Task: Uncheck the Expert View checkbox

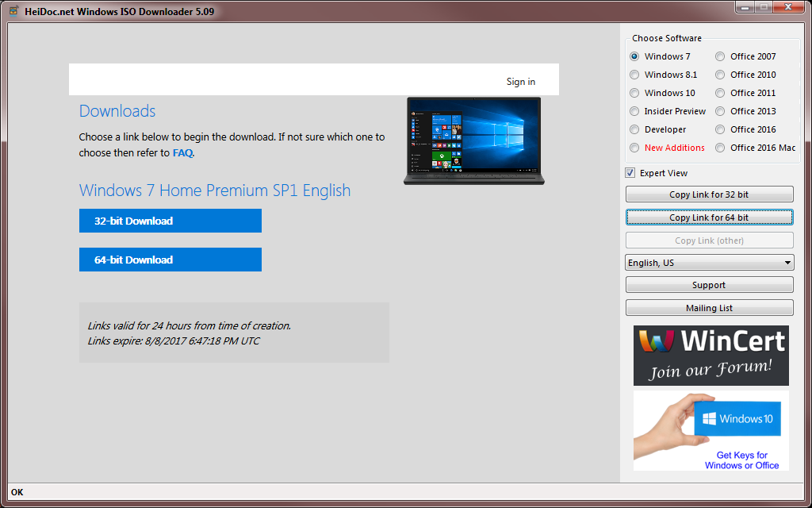Action: click(x=630, y=173)
